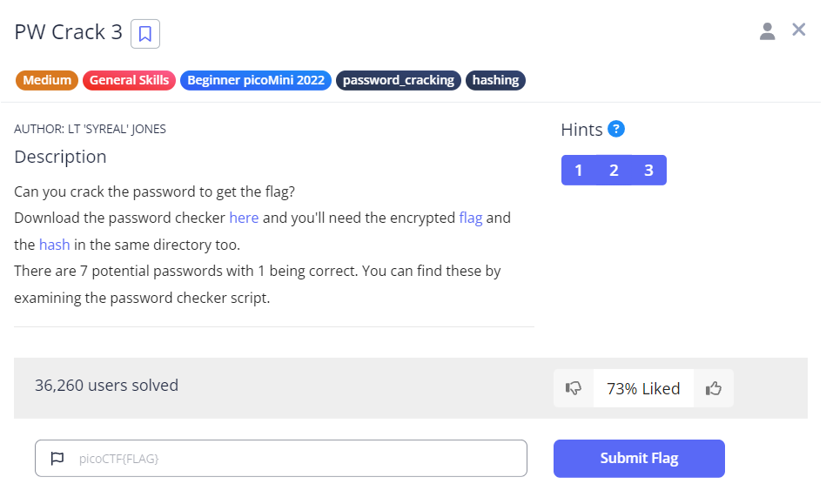
Task: Click the thumbs down dislike icon
Action: pos(574,388)
